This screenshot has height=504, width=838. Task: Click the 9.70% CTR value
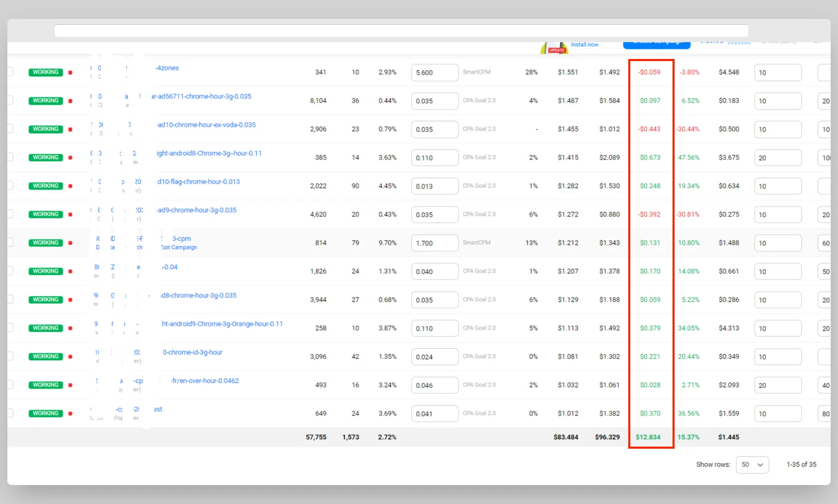387,243
